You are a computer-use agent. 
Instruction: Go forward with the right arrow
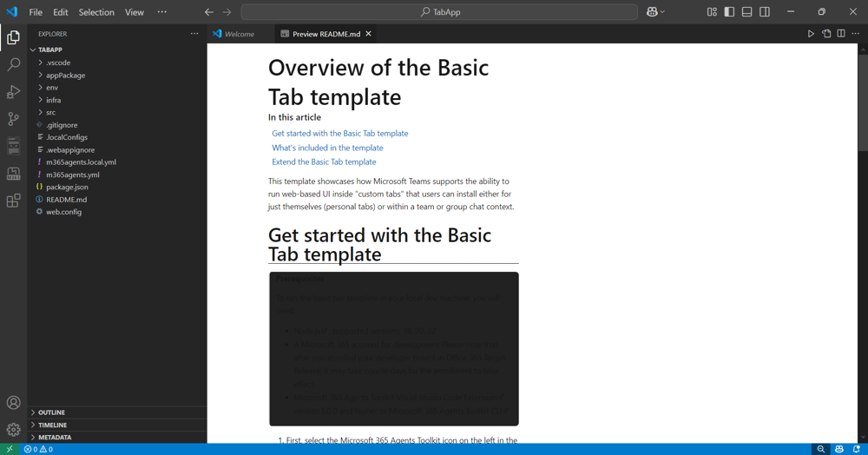click(227, 11)
